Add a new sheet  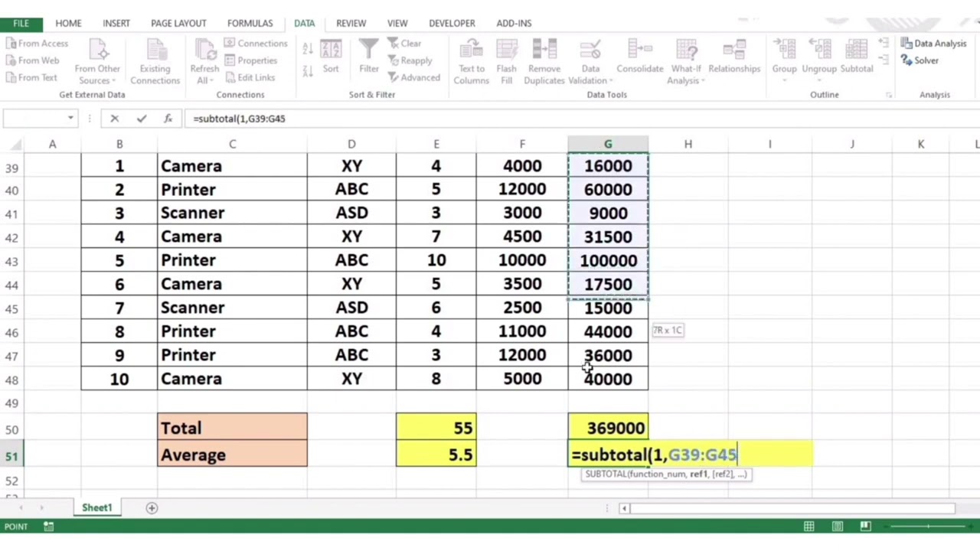pyautogui.click(x=152, y=507)
